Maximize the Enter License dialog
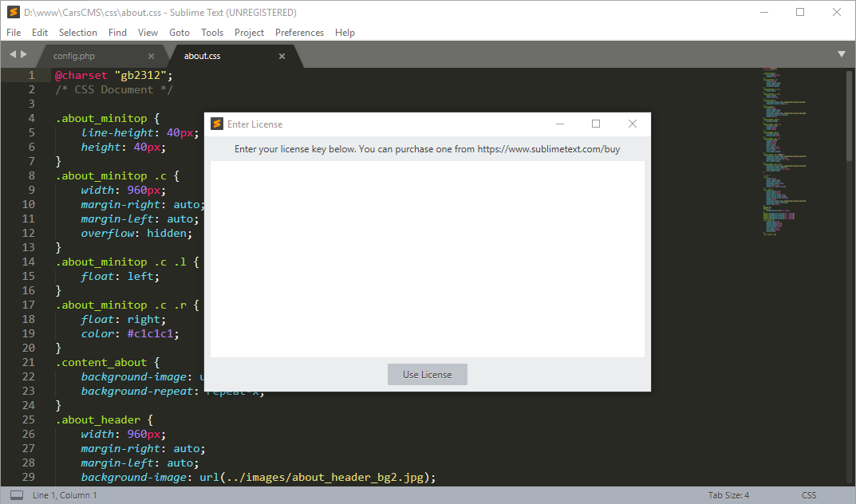 coord(596,124)
